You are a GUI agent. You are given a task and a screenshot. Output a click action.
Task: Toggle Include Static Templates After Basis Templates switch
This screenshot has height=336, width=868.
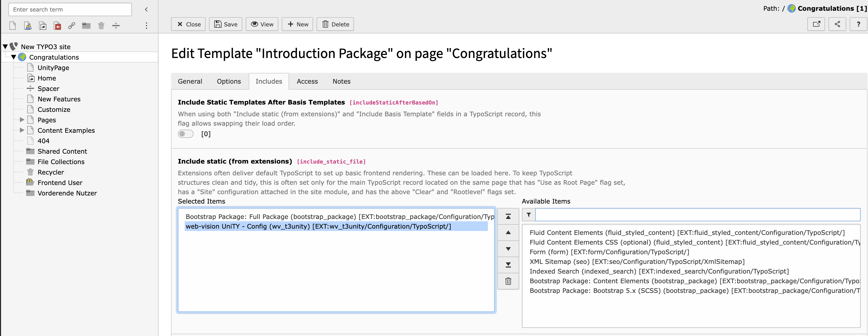click(186, 134)
